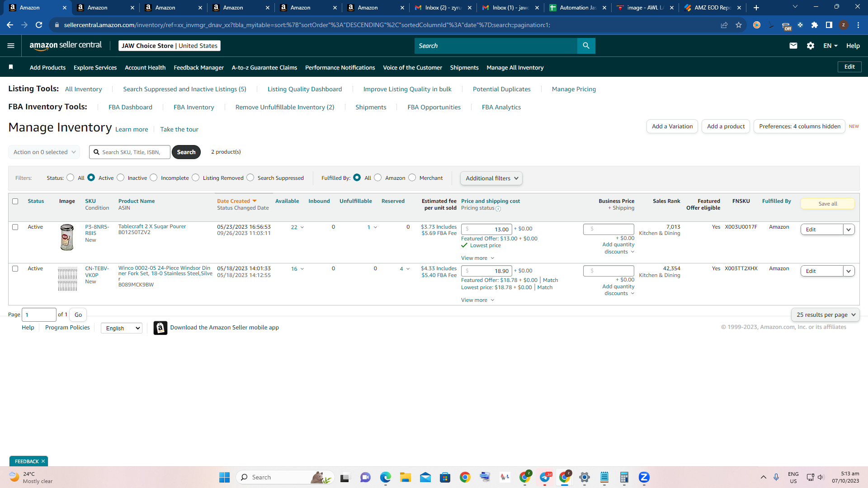Viewport: 868px width, 488px height.
Task: Check the Tablecraft Sugar Pourer row checkbox
Action: click(x=15, y=227)
